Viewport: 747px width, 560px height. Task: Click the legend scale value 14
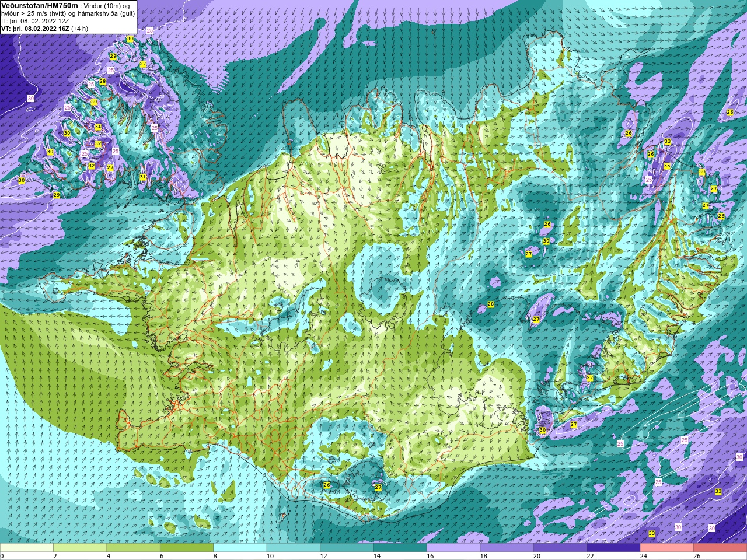[376, 556]
